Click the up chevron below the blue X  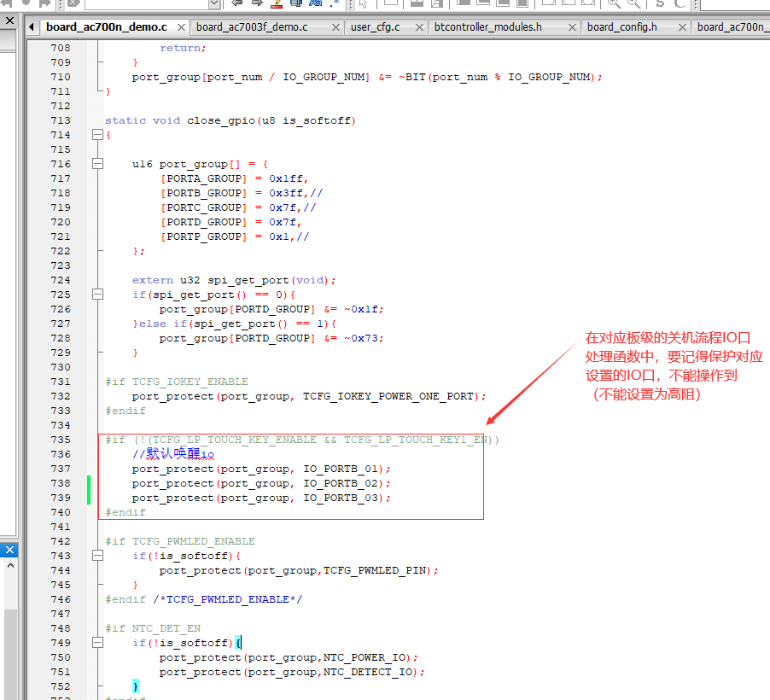click(x=10, y=565)
